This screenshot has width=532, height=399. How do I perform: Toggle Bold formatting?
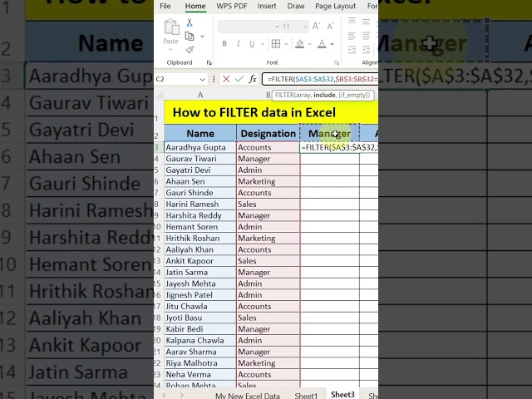[x=224, y=44]
